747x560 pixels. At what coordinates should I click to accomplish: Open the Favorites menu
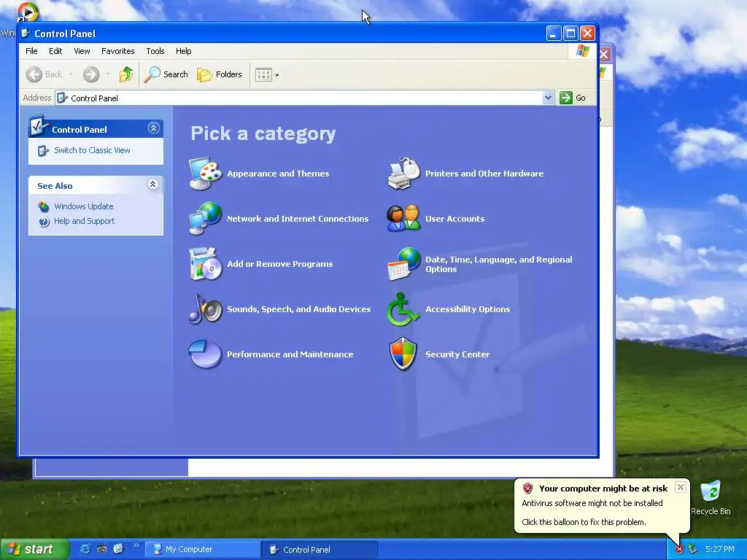(117, 51)
